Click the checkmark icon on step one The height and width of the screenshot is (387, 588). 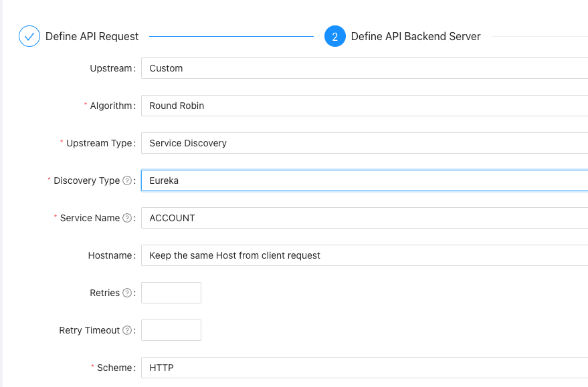point(29,36)
